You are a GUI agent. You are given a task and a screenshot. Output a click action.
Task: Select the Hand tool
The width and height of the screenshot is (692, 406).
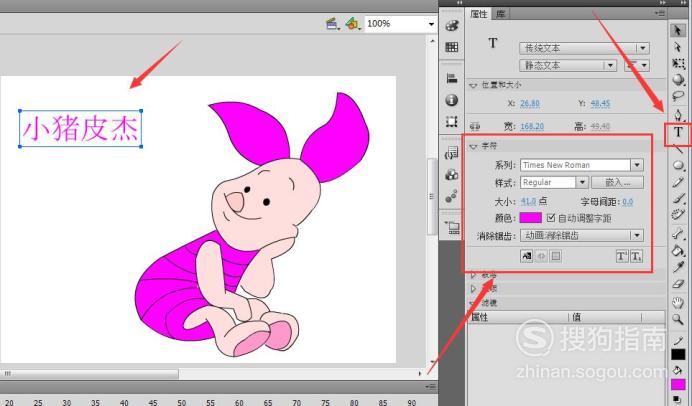click(678, 302)
